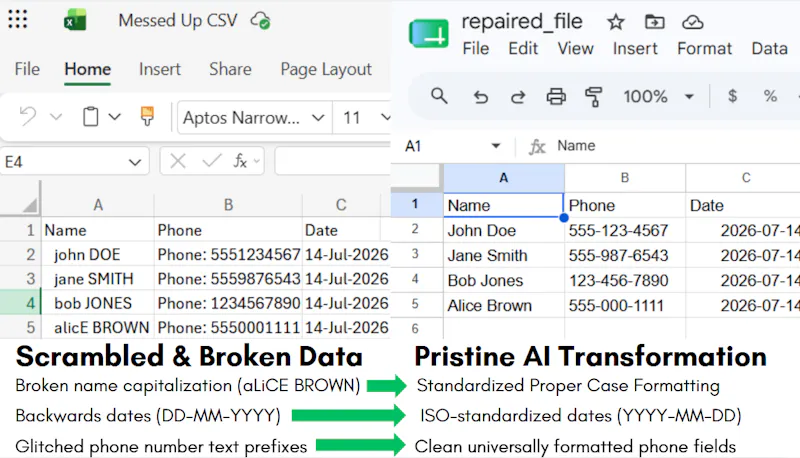Click the Undo arrow in Excel
Image resolution: width=800 pixels, height=458 pixels.
click(28, 117)
